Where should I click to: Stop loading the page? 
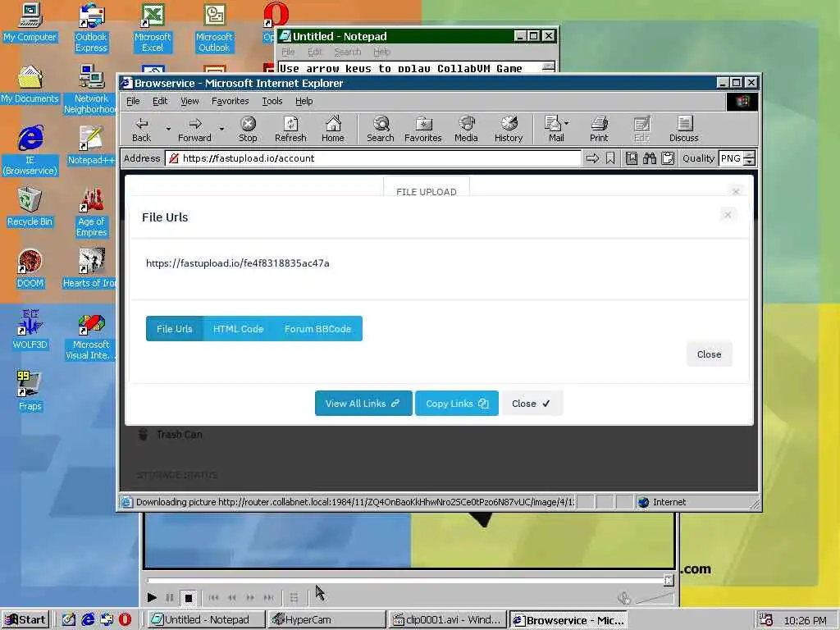[x=248, y=129]
